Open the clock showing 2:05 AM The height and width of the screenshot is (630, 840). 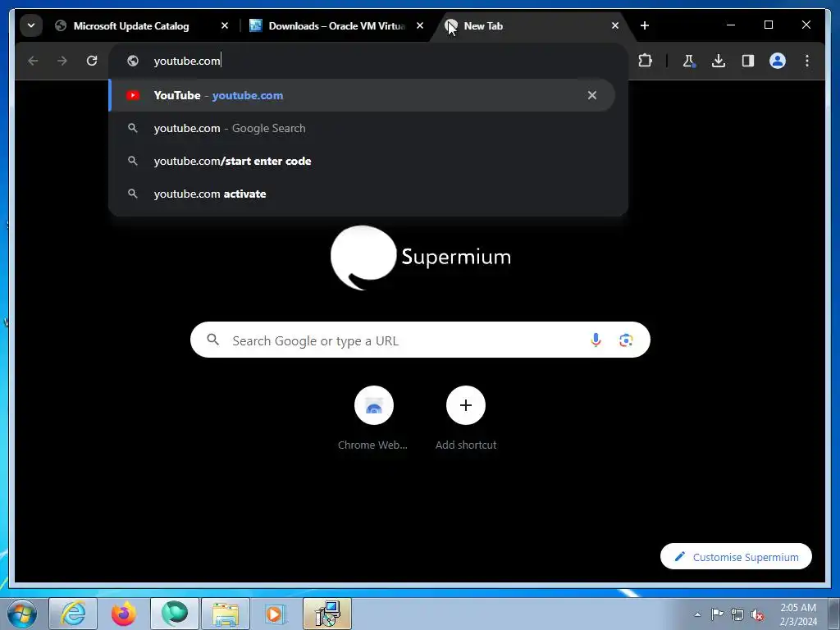798,614
